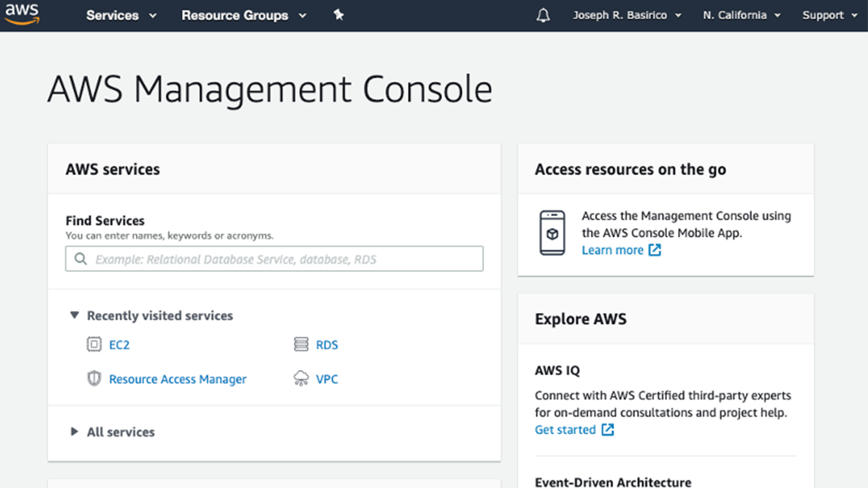Click the RDS database icon
The height and width of the screenshot is (488, 868).
pos(301,344)
